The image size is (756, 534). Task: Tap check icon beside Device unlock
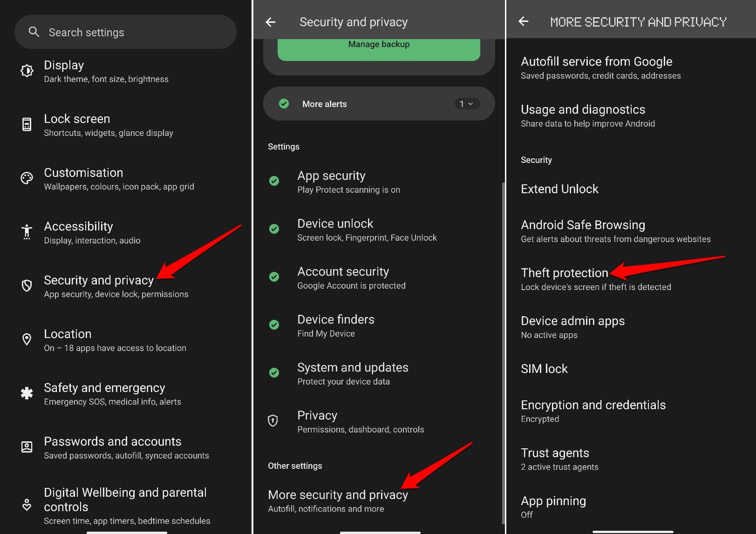[x=274, y=229]
